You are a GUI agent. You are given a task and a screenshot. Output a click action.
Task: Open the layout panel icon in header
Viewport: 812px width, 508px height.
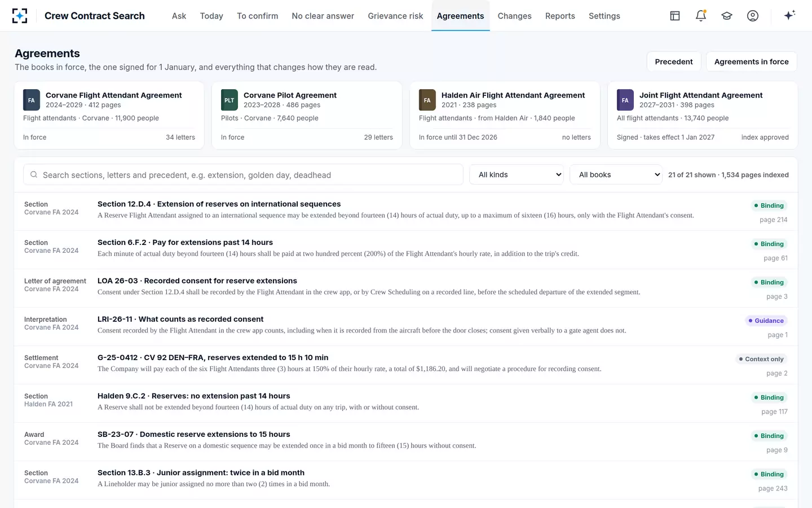[x=675, y=16]
